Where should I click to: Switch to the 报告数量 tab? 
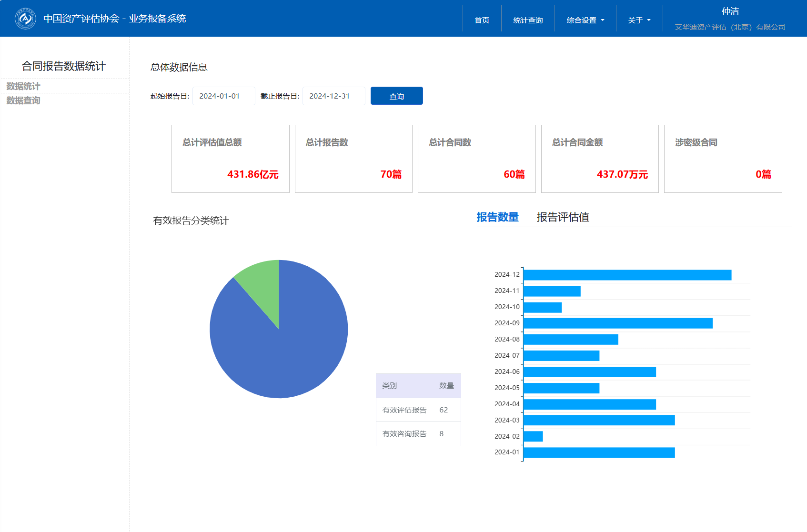497,217
